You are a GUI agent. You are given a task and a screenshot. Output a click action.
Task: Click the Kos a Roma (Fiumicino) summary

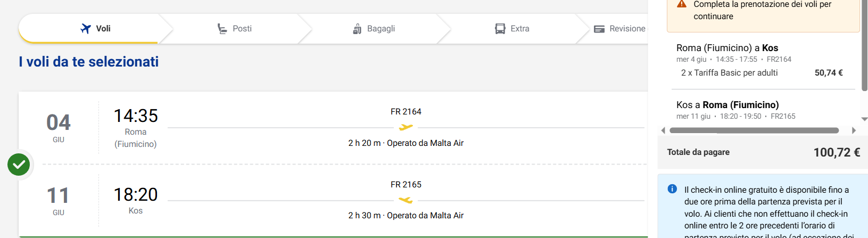tap(728, 105)
